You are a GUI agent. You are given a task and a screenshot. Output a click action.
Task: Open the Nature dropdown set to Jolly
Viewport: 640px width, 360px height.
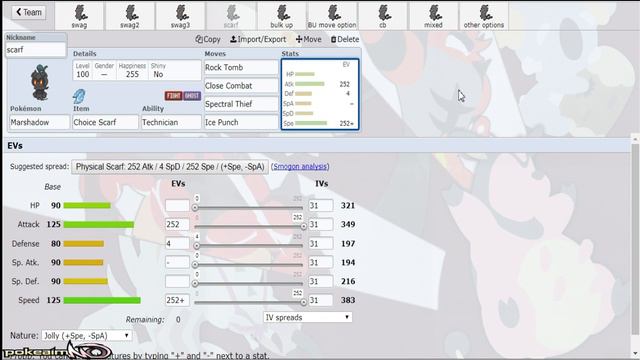86,336
